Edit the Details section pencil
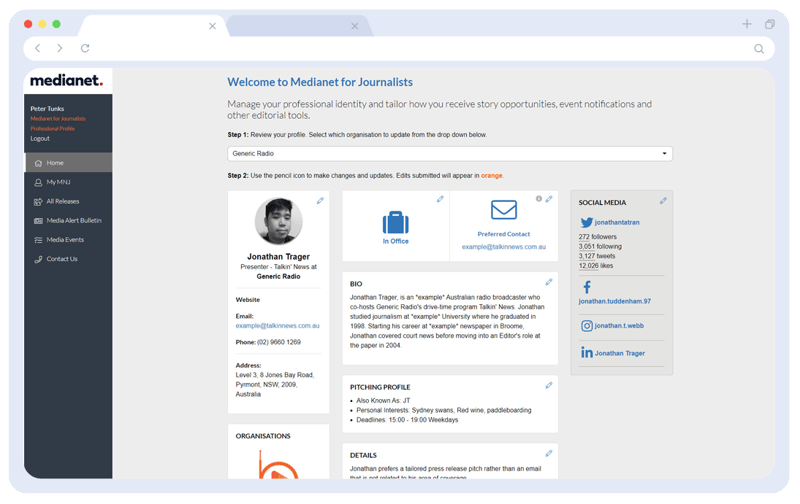The height and width of the screenshot is (504, 800). click(548, 453)
